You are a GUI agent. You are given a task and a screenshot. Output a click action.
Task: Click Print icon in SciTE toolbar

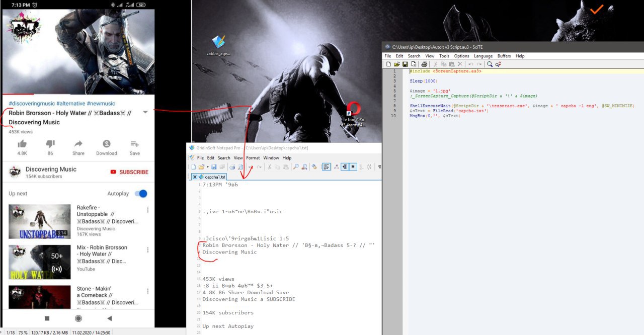click(424, 64)
